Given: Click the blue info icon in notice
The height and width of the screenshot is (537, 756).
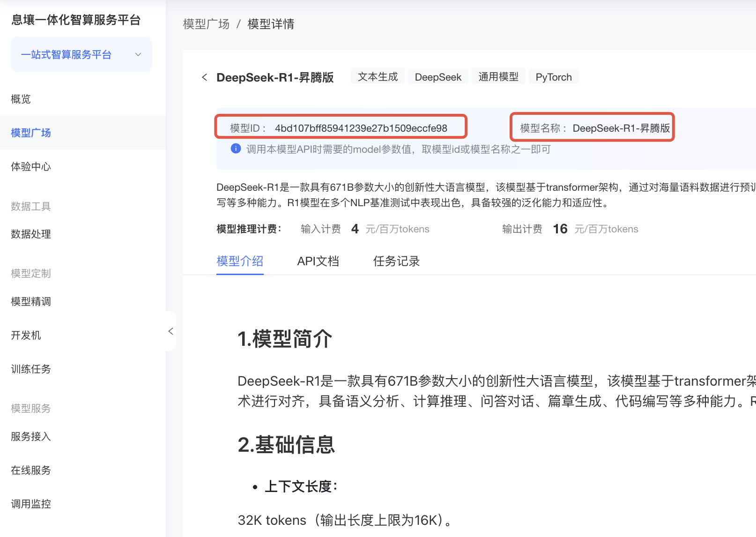Looking at the screenshot, I should [x=236, y=149].
